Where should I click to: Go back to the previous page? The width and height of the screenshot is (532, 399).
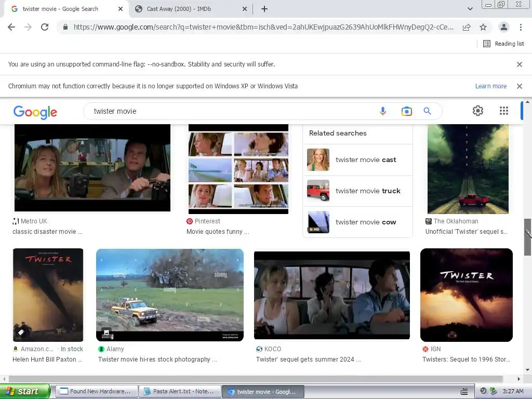point(11,27)
